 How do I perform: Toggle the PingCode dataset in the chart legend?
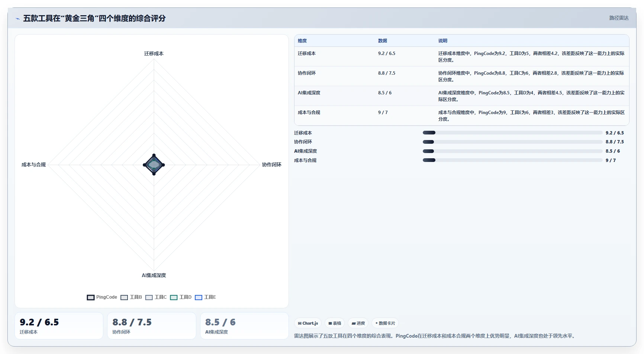pyautogui.click(x=102, y=297)
